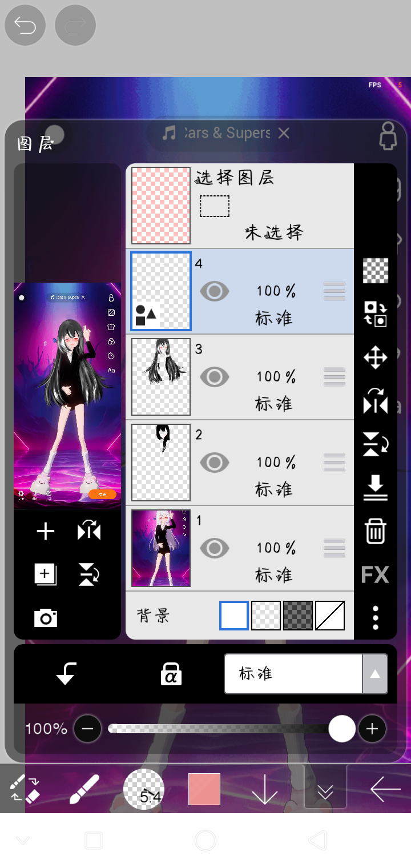Viewport: 411px width, 868px height.
Task: Toggle visibility of layer 3
Action: point(215,377)
